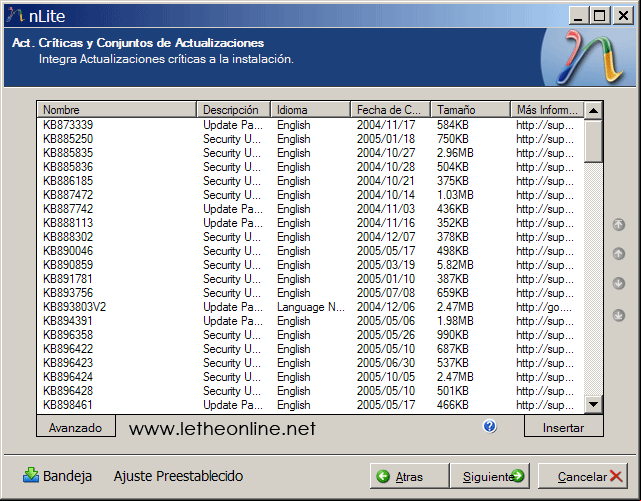
Task: Go back with the Atras button
Action: tap(409, 476)
